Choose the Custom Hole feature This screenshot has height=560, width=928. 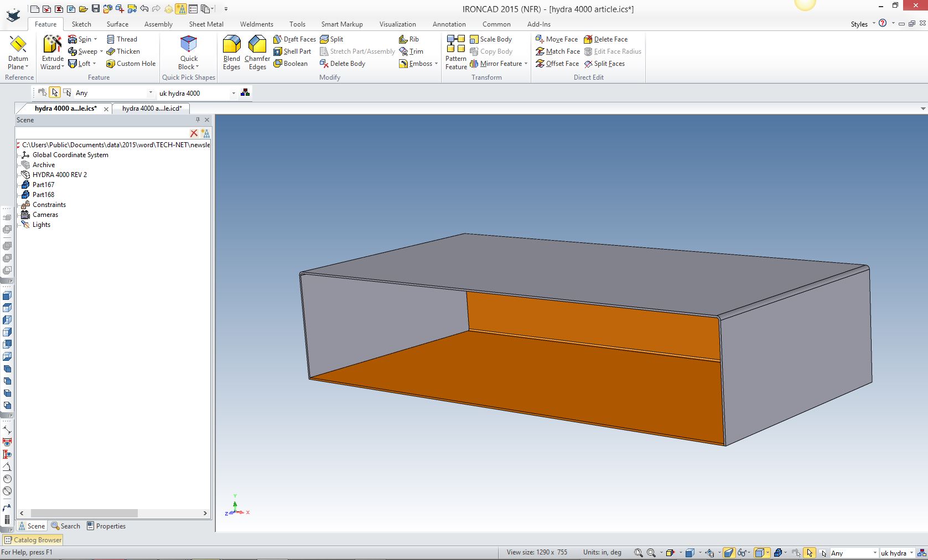tap(131, 64)
